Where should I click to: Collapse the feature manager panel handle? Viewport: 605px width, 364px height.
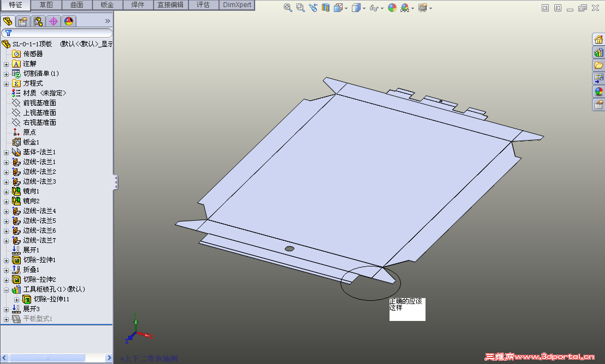pyautogui.click(x=115, y=183)
